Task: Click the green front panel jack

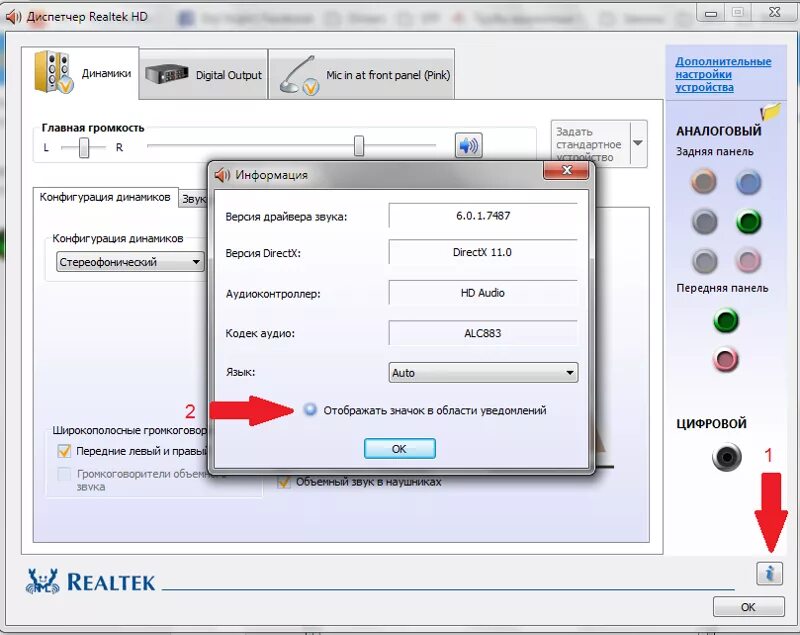Action: [726, 321]
